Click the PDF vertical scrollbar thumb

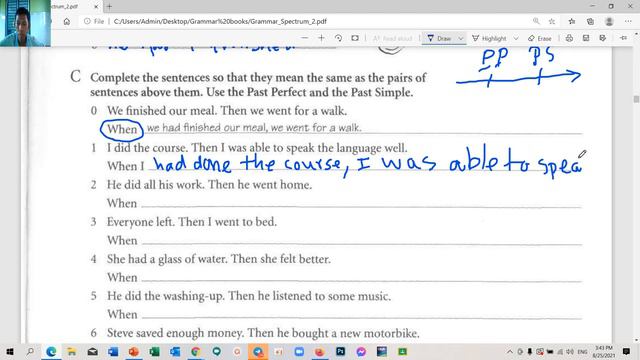tap(636, 99)
